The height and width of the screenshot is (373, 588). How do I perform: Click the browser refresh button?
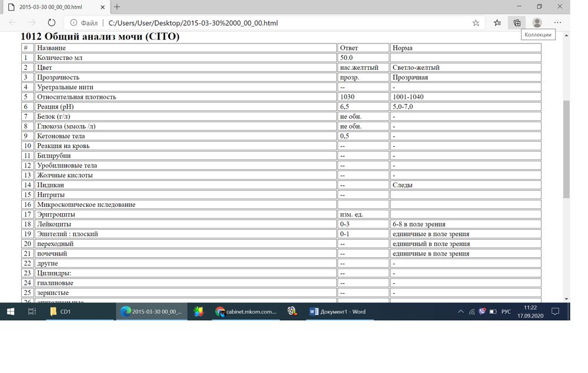point(51,23)
